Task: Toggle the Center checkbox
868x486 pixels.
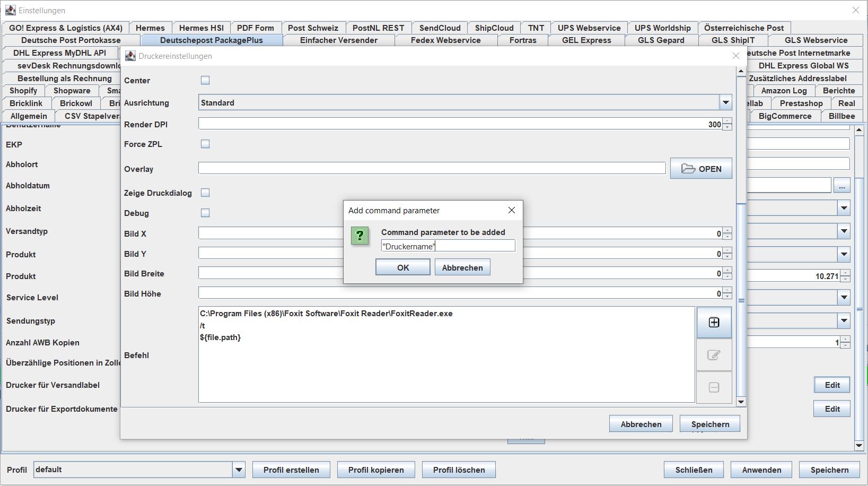Action: [205, 80]
